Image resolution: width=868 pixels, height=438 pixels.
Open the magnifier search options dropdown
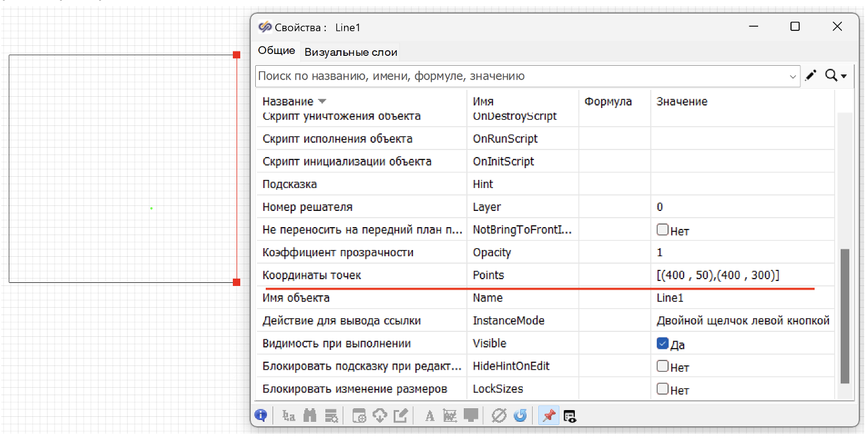click(836, 76)
